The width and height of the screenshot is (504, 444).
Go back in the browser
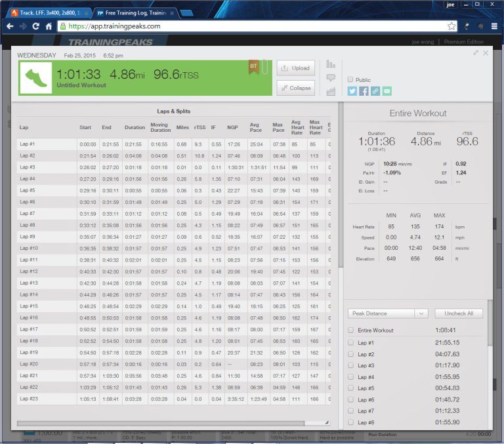coord(10,26)
